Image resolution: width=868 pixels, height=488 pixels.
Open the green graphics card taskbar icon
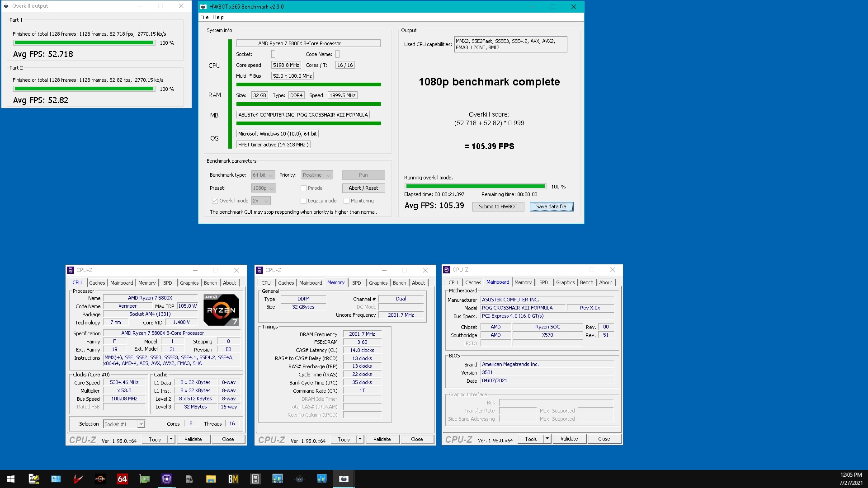click(144, 479)
